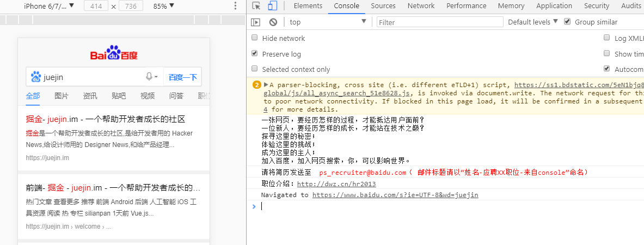Select the 贴吧 search category tab

(119, 96)
